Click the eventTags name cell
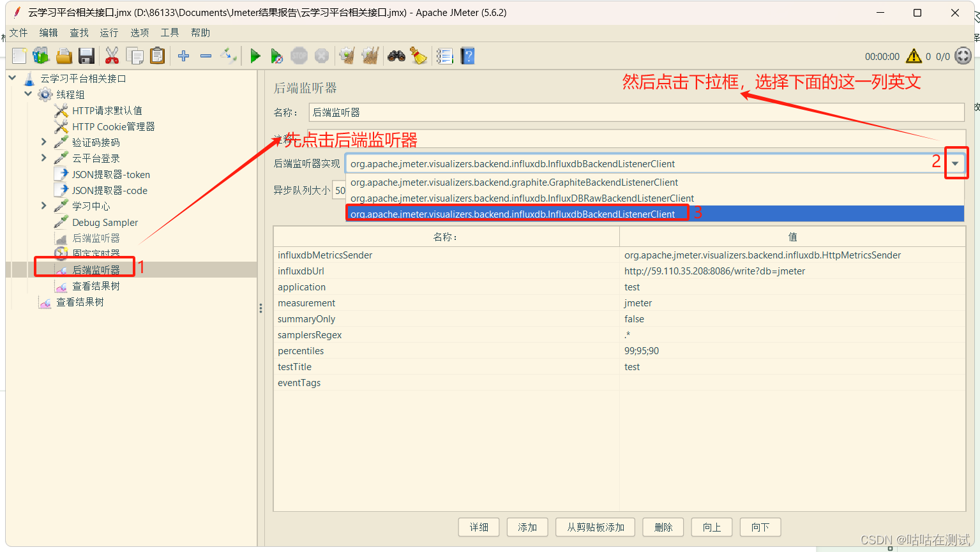This screenshot has width=980, height=552. (x=446, y=383)
